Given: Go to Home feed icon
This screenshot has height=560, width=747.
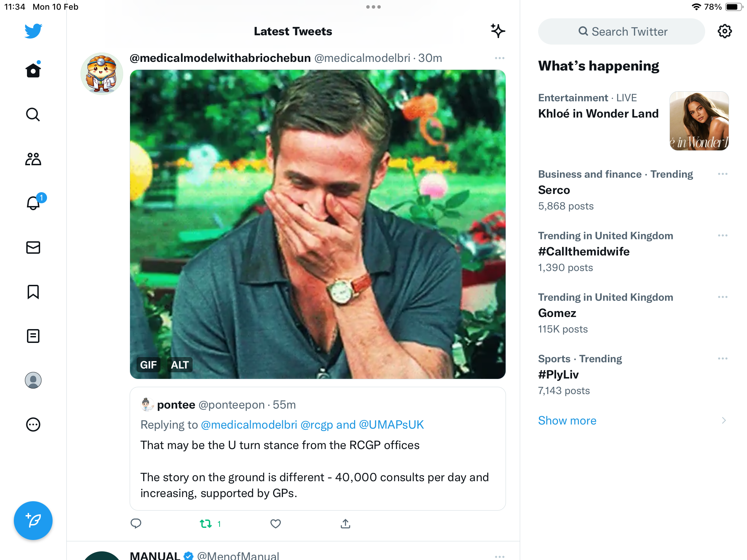Looking at the screenshot, I should (x=33, y=70).
